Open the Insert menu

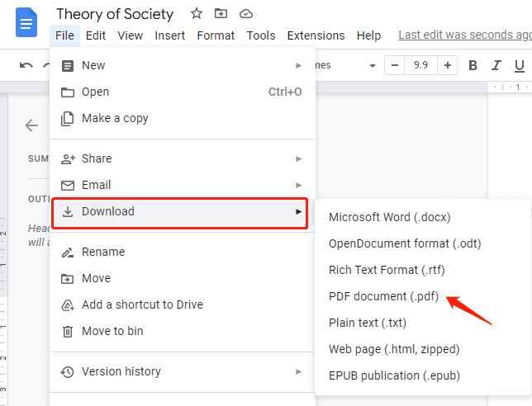(169, 35)
